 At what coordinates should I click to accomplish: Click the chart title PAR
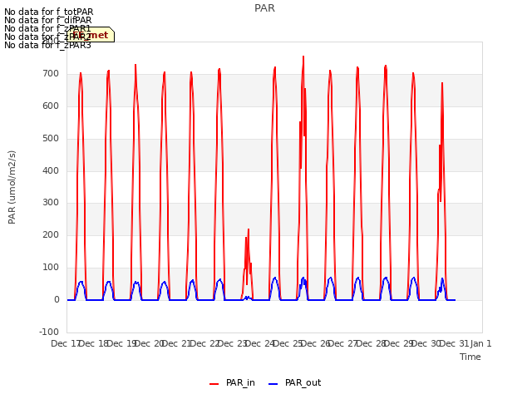click(x=264, y=8)
